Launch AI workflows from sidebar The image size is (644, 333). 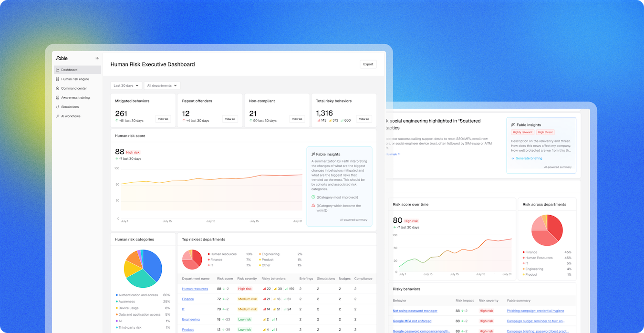tap(70, 116)
